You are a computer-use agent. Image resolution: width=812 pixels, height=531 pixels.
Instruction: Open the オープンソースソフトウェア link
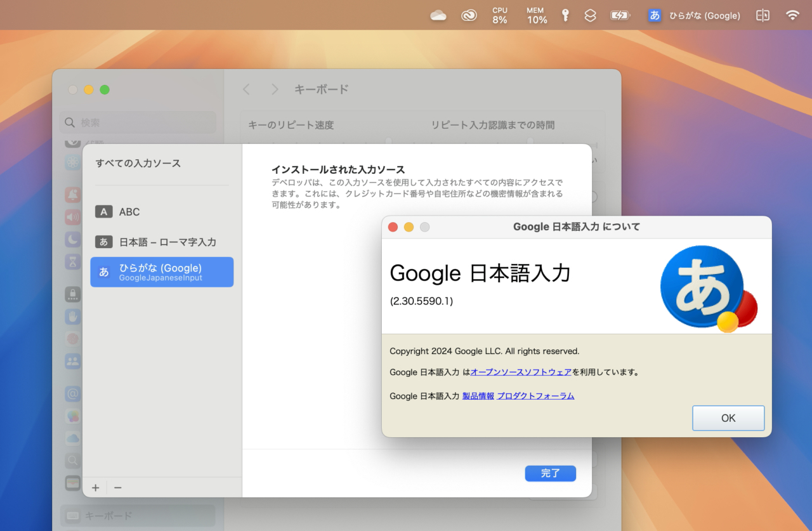click(521, 372)
